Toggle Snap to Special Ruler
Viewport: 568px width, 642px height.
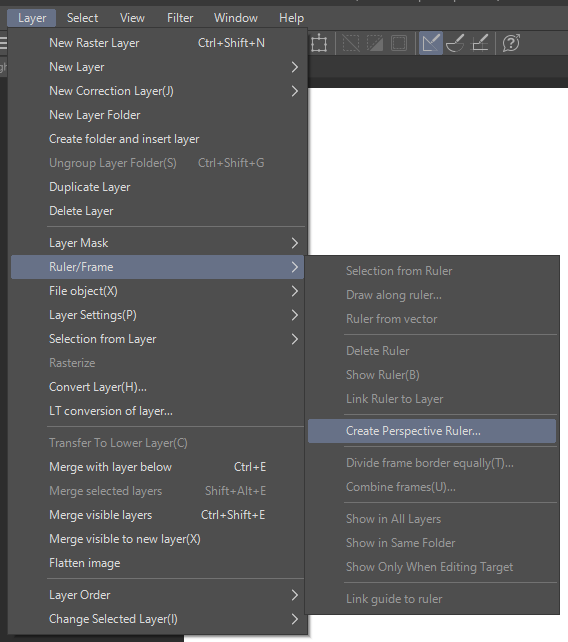click(455, 43)
